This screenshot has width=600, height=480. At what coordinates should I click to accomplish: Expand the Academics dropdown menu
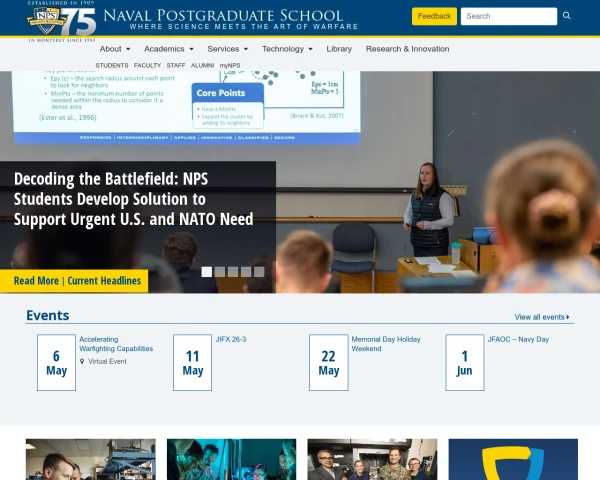[x=169, y=49]
